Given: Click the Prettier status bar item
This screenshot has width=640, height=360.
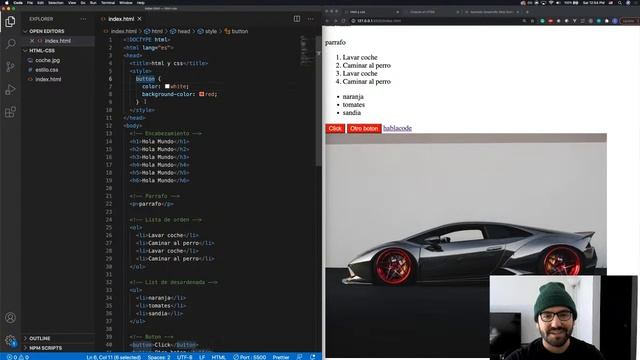Looking at the screenshot, I should (281, 357).
